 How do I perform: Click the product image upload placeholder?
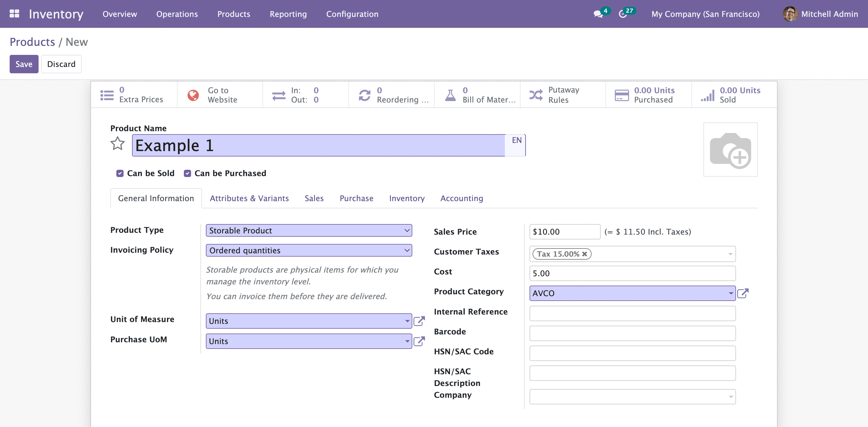tap(730, 150)
